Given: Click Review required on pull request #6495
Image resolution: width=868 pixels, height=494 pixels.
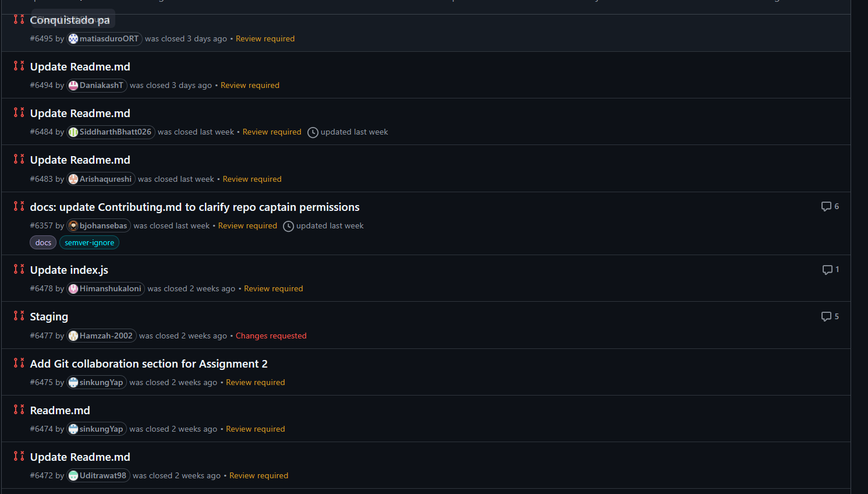Looking at the screenshot, I should [x=265, y=39].
